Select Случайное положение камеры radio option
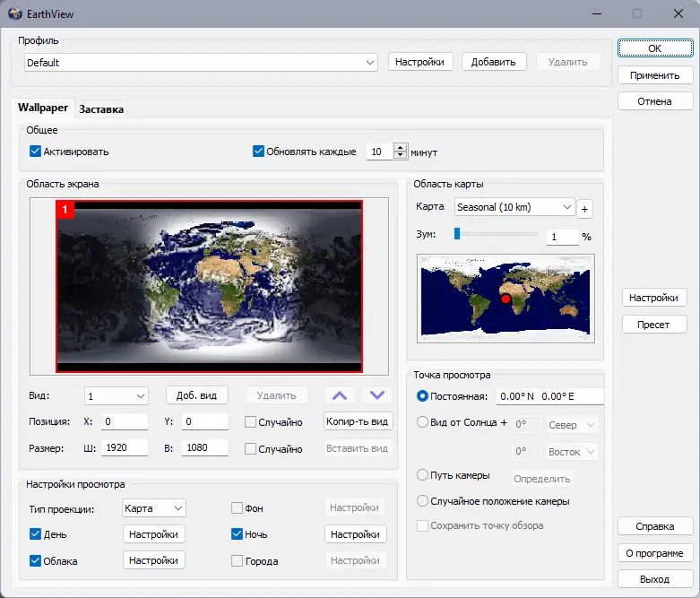700x598 pixels. click(423, 501)
